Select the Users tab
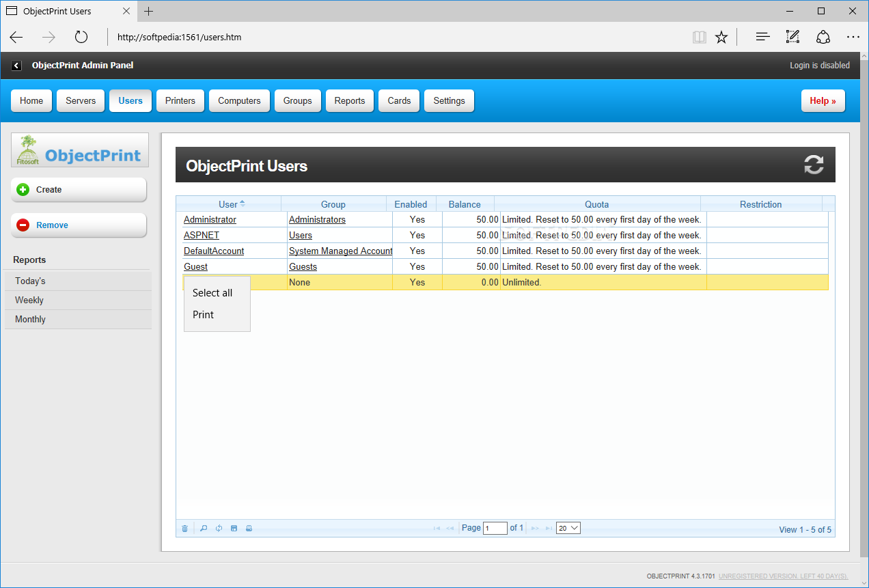Viewport: 869px width, 588px height. 130,100
